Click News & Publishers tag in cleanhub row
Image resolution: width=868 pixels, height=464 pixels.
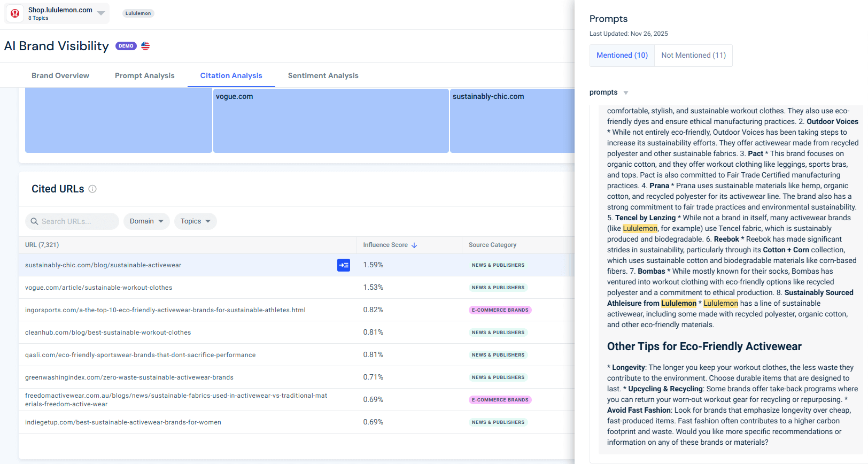point(498,332)
